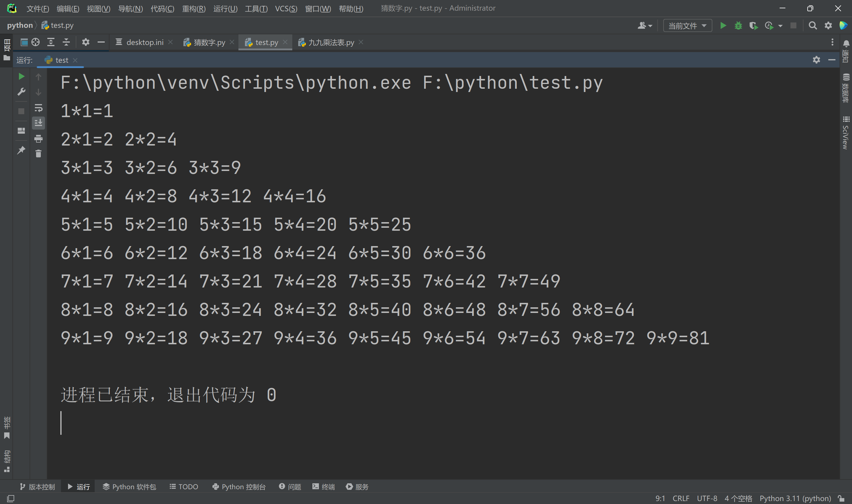The image size is (852, 504).
Task: Print the console output using the printer icon
Action: [x=38, y=138]
